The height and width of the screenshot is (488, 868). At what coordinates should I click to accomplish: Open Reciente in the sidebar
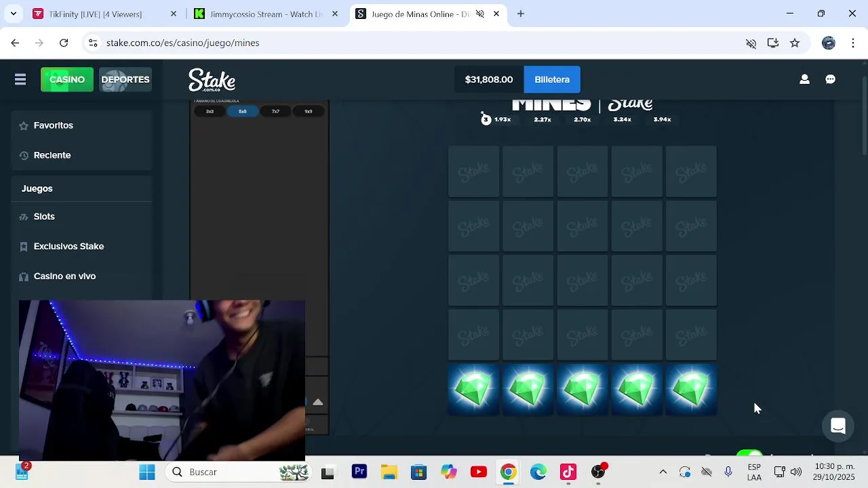[81, 155]
